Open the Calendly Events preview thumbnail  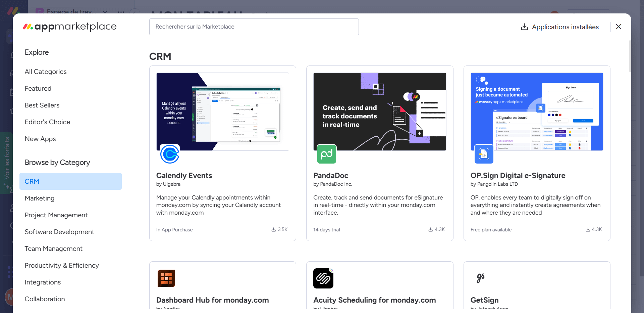pos(223,111)
